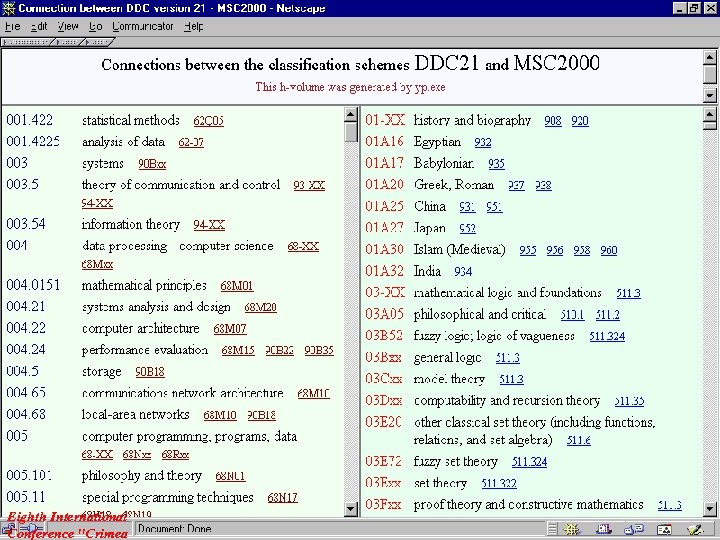The height and width of the screenshot is (540, 720).
Task: Follow the 68N17 special programming techniques link
Action: coord(282,498)
